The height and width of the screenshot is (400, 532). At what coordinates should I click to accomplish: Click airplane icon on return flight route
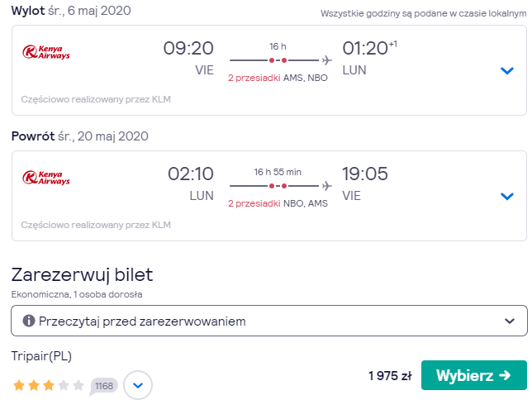tap(327, 186)
